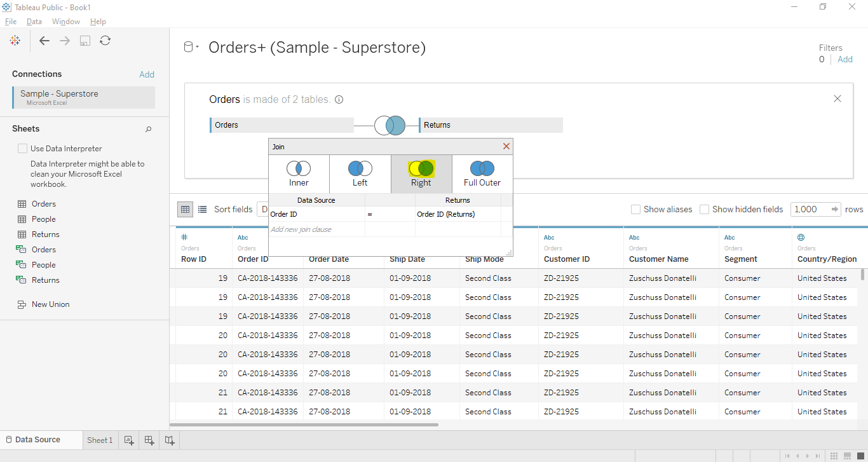868x462 pixels.
Task: Click the info icon beside 'made of 2 tables'
Action: pyautogui.click(x=339, y=100)
